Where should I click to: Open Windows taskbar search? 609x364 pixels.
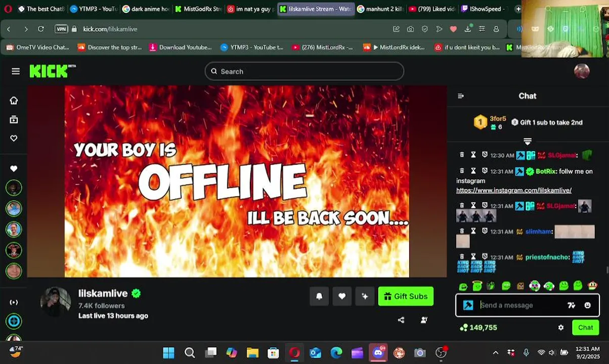tap(190, 353)
